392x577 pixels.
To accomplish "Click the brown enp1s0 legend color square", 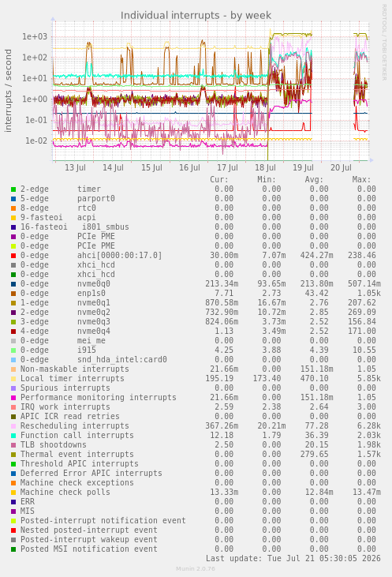I will click(13, 294).
